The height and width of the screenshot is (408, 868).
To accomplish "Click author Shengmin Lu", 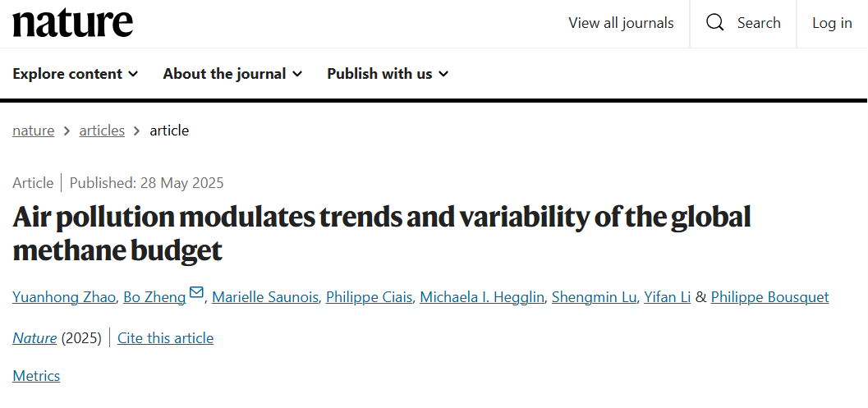I will tap(594, 297).
